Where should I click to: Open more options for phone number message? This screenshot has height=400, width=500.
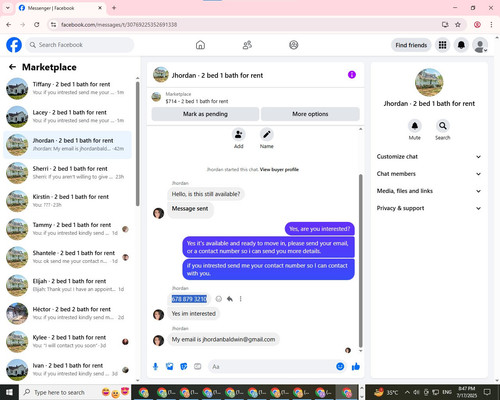240,299
